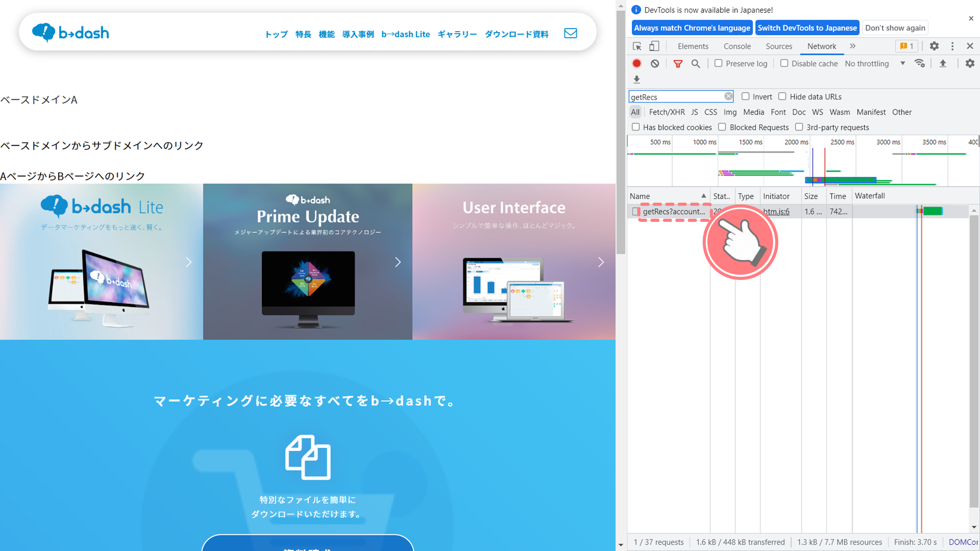Filter requests by Img type
Screen dimensions: 980x551
click(x=730, y=112)
